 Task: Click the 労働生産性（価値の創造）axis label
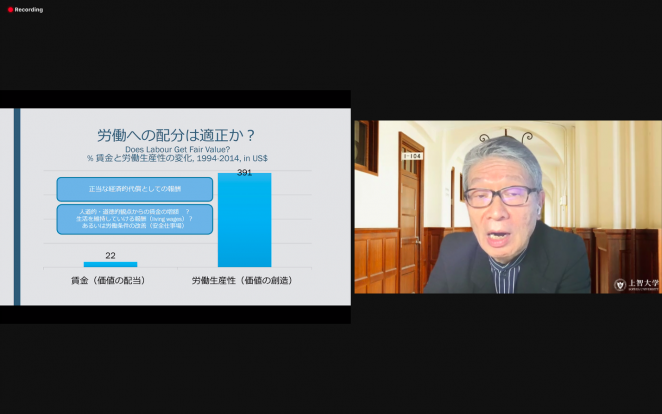(244, 281)
